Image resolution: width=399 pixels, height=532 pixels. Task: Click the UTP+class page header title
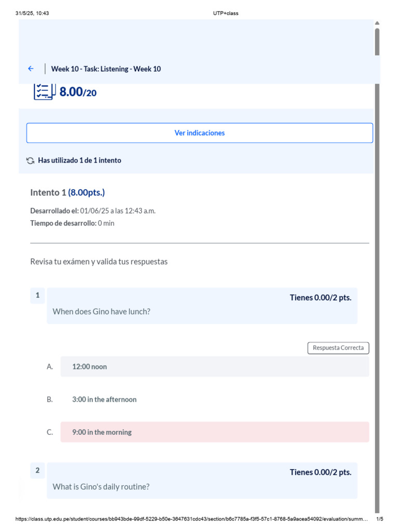[x=225, y=13]
